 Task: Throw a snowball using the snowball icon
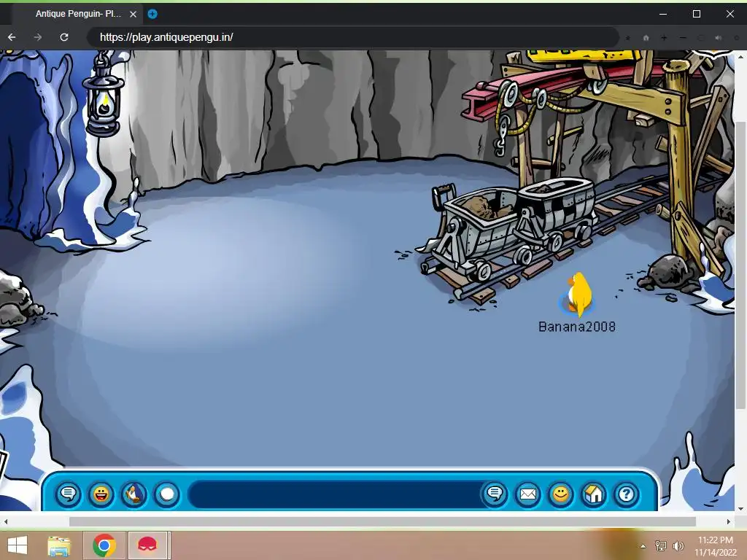167,494
